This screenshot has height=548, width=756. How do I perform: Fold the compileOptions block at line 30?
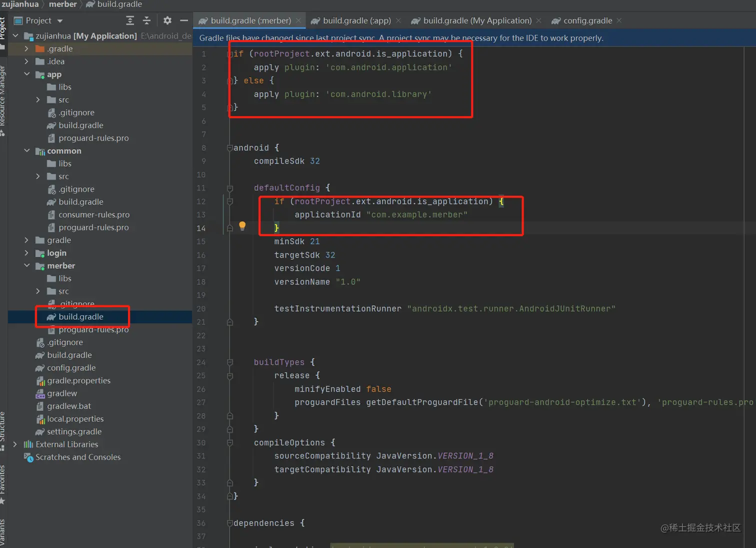[x=229, y=443]
